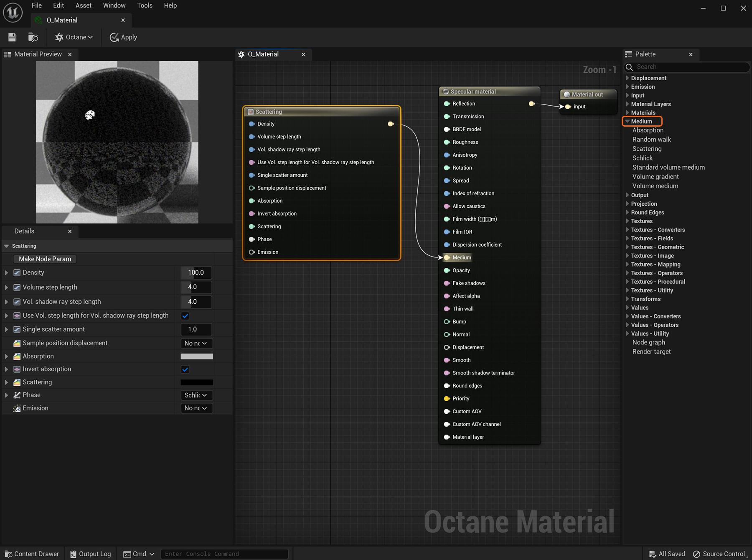Open the Edit menu
This screenshot has width=752, height=560.
[58, 5]
